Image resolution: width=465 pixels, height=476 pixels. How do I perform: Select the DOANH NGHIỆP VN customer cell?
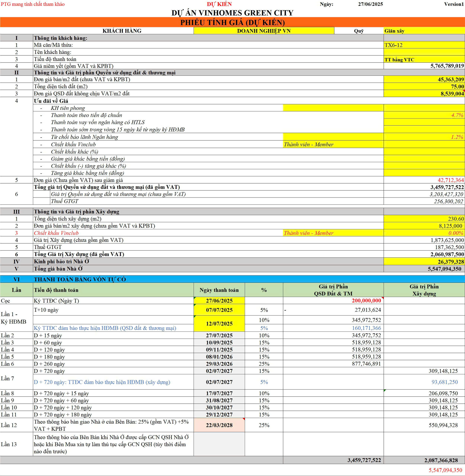264,31
